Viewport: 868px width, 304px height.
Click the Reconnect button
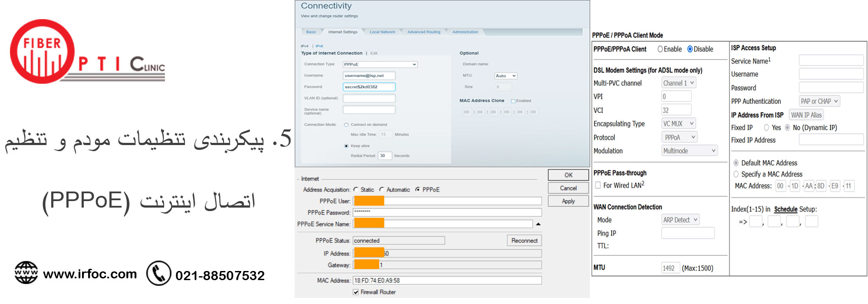524,241
